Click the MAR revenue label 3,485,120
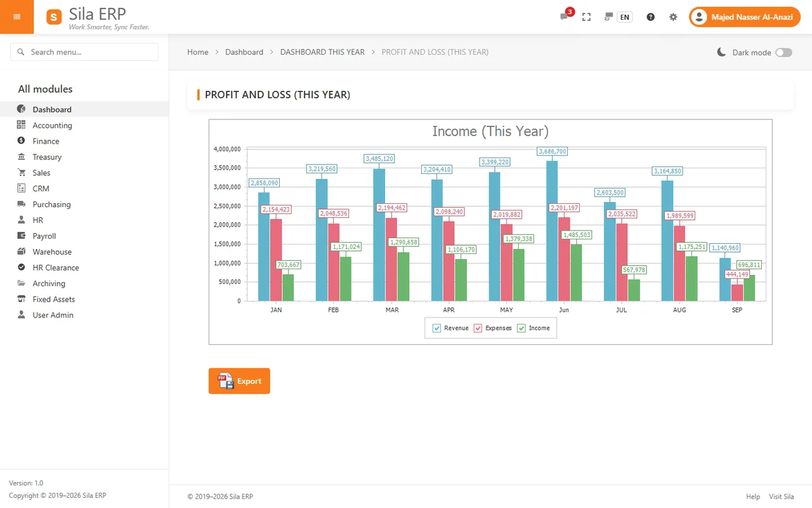 coord(379,158)
